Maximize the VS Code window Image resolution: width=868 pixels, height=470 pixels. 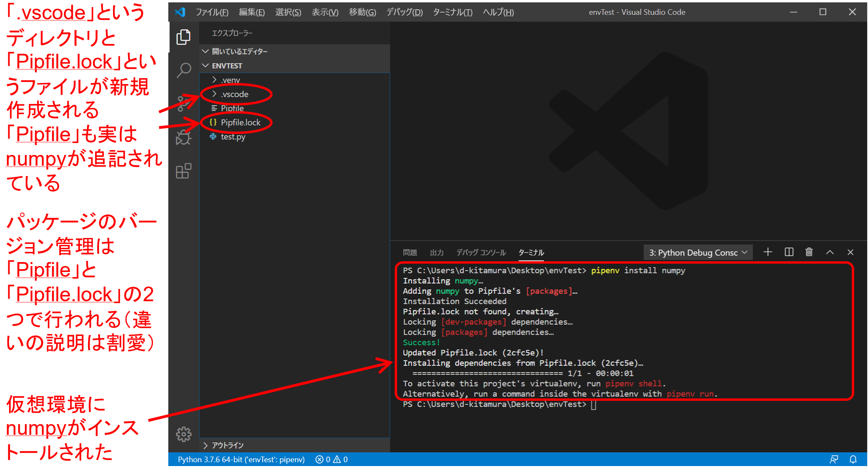tap(823, 12)
